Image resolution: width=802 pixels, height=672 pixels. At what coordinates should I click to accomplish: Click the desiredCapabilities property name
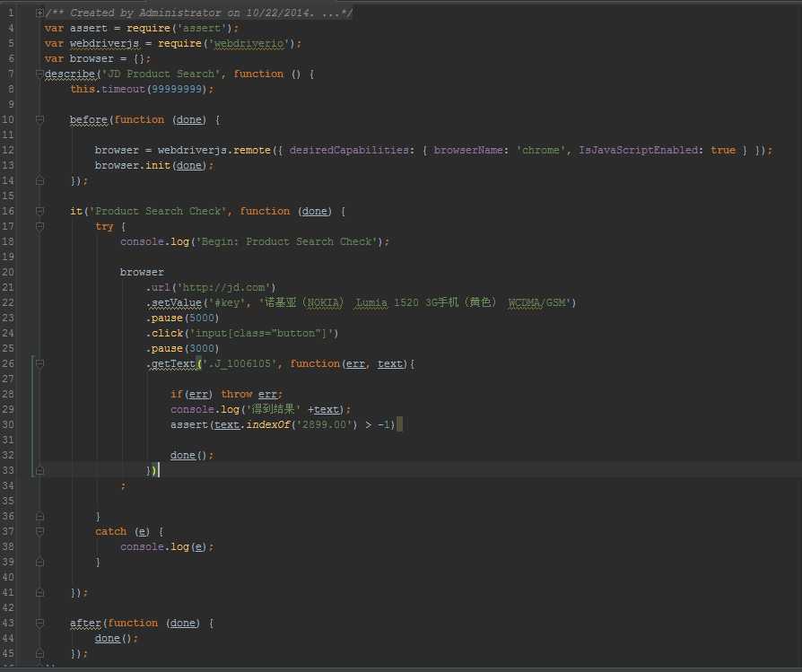[349, 150]
